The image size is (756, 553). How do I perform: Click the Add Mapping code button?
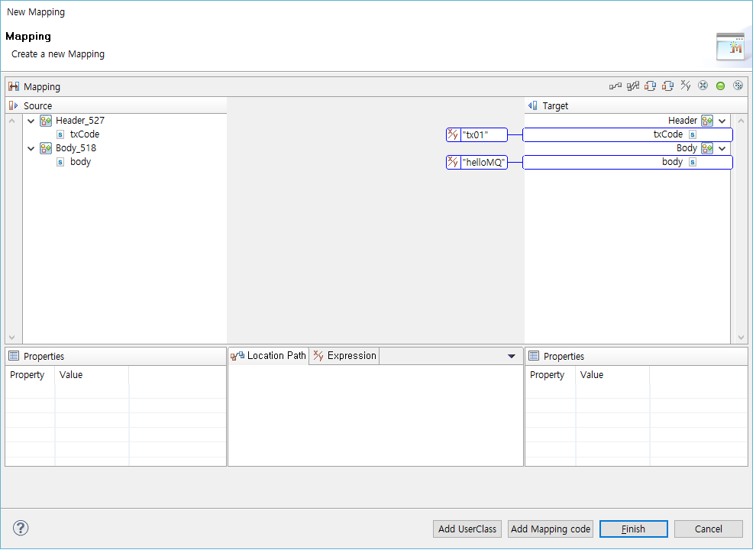click(x=550, y=529)
